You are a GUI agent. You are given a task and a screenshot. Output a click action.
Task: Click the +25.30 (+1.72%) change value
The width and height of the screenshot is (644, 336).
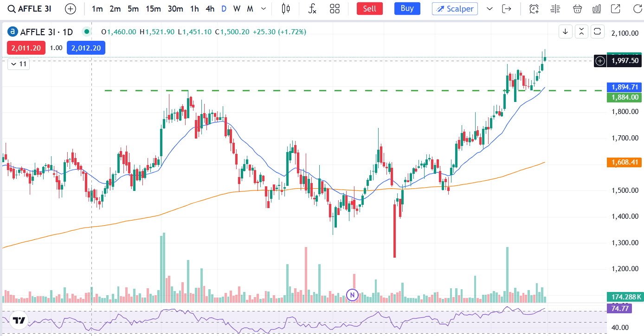(279, 32)
